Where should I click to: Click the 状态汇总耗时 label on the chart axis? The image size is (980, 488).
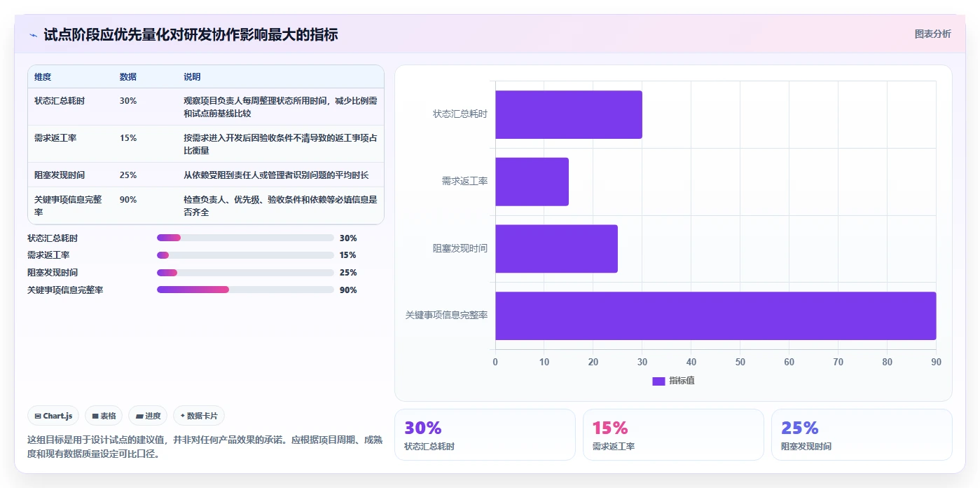pos(460,114)
